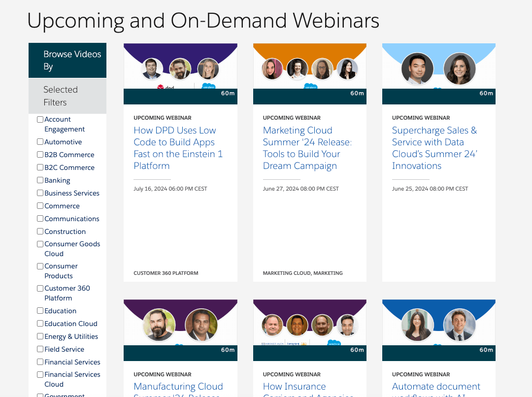Check the Energy & Utilities filter
Viewport: 532px width, 397px height.
pos(40,336)
